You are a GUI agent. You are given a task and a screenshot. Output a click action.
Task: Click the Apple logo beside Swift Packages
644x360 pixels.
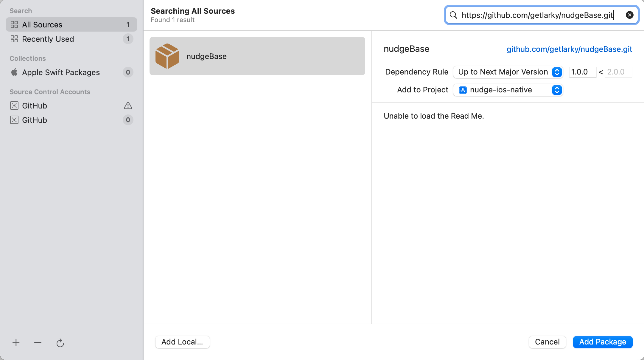coord(14,72)
